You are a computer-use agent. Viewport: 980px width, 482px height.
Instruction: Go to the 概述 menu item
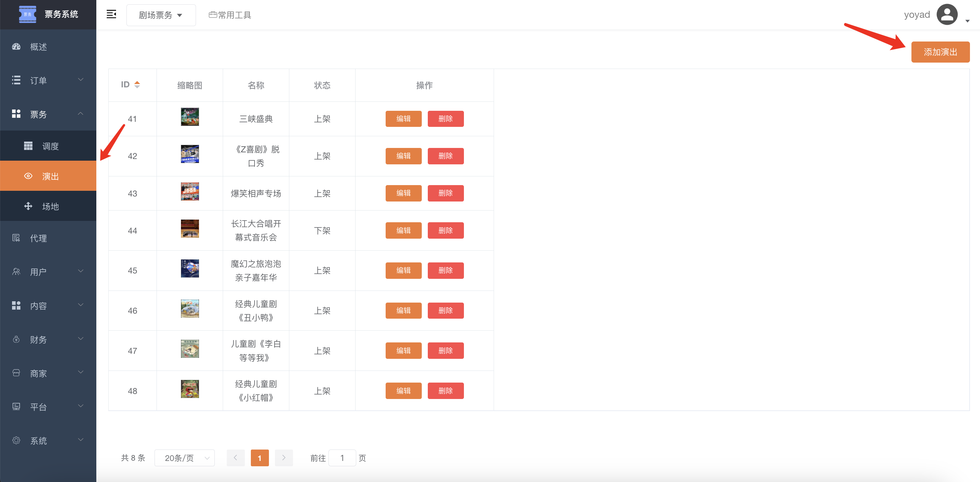(48, 47)
